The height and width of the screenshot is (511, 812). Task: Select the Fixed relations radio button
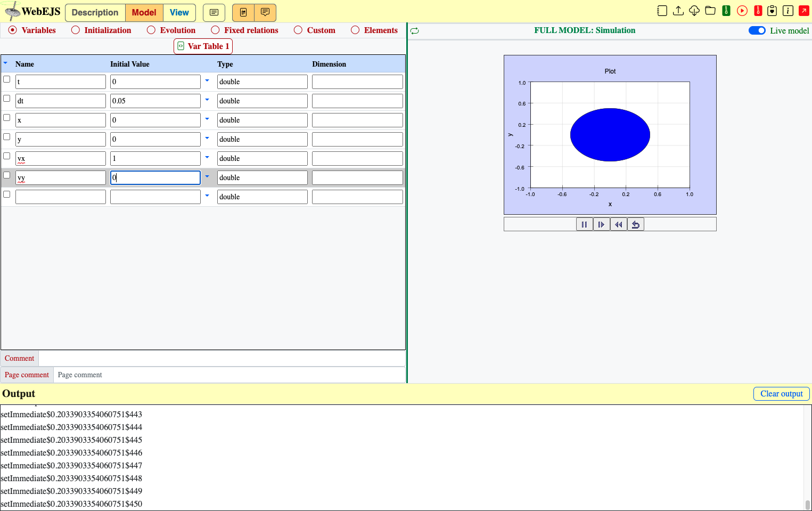(x=215, y=30)
